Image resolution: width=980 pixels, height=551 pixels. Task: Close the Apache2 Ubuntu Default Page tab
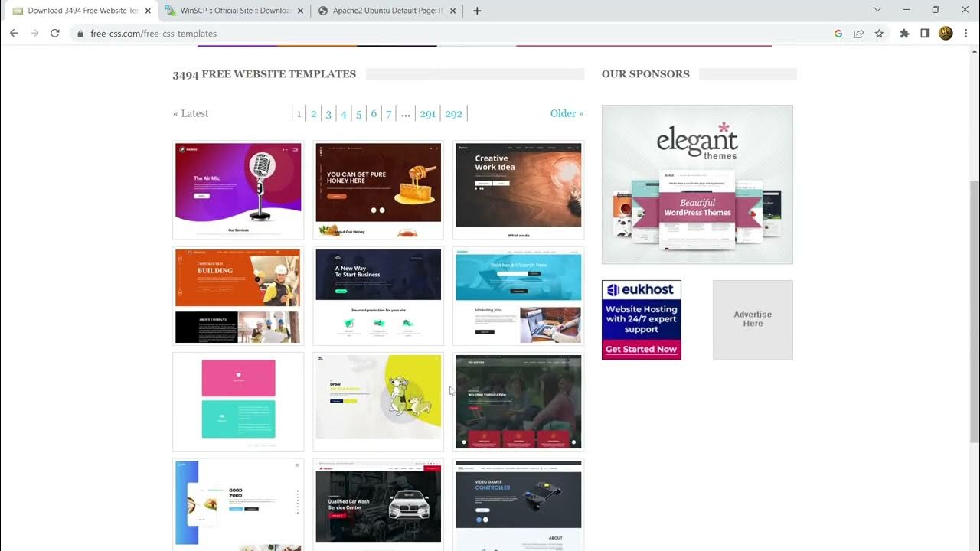(x=452, y=11)
